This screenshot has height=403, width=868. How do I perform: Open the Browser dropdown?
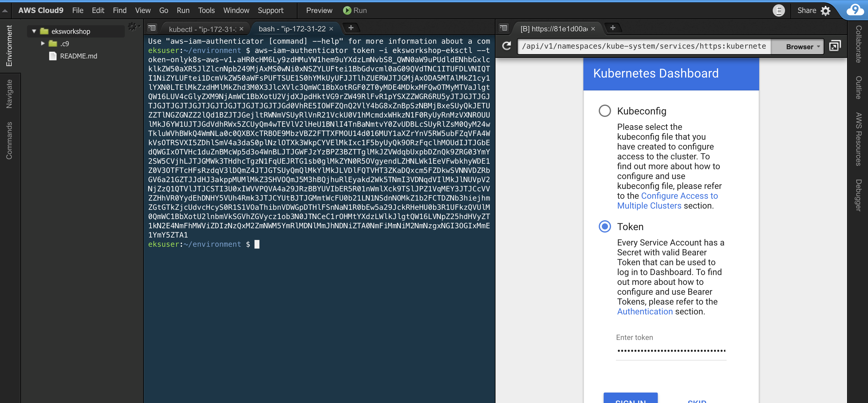[803, 46]
